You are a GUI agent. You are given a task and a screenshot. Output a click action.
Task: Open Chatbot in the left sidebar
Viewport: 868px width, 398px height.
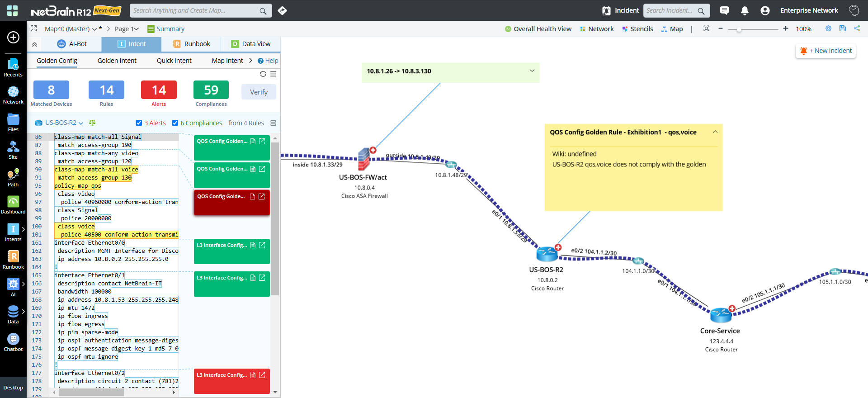13,342
